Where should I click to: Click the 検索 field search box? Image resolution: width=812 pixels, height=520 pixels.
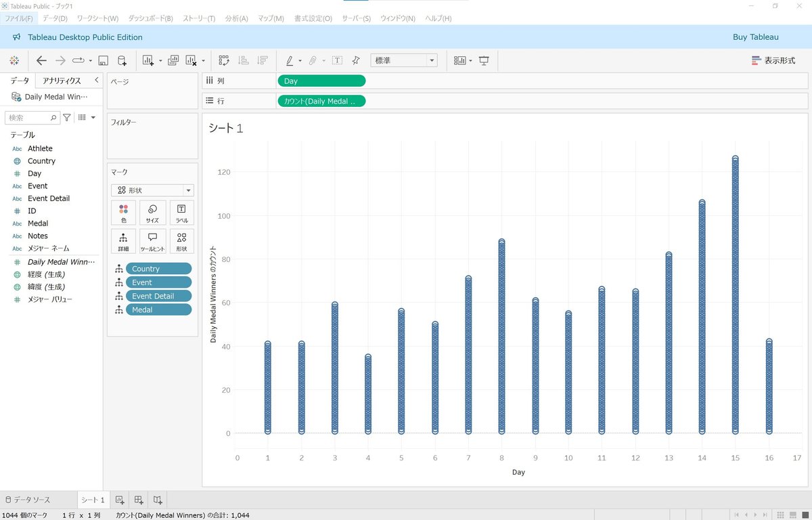point(32,117)
